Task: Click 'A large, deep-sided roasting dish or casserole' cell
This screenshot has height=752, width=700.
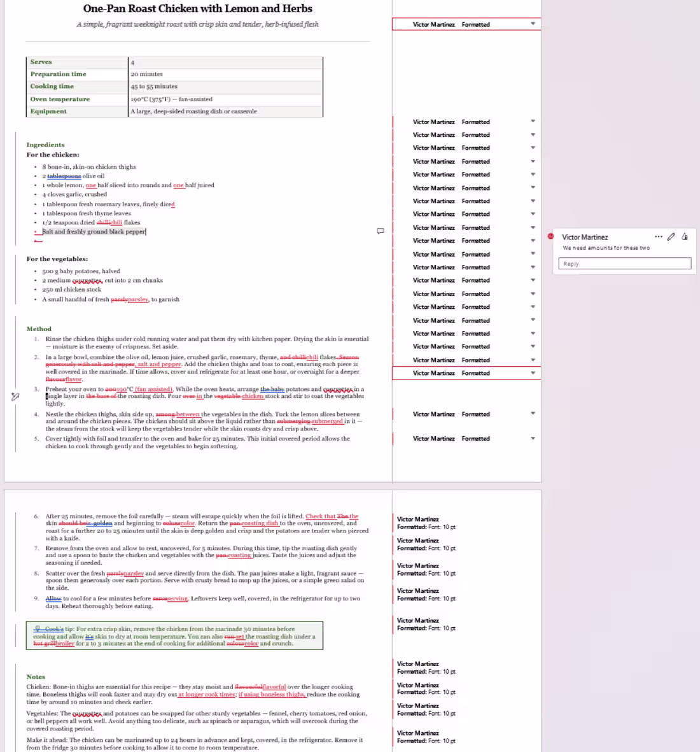Action: pyautogui.click(x=225, y=111)
